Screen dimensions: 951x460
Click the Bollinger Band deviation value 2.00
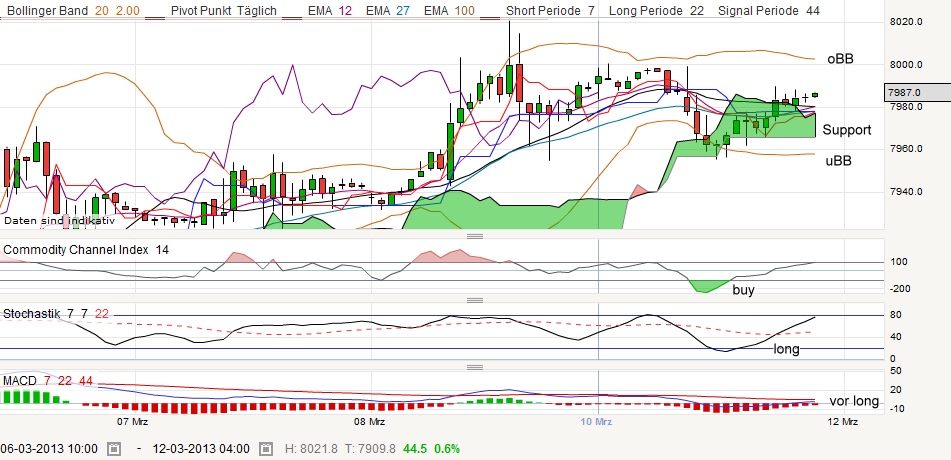(126, 11)
